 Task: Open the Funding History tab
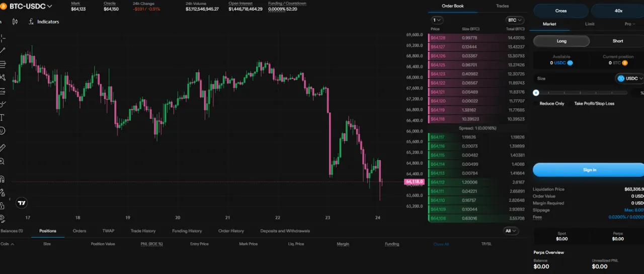[187, 231]
